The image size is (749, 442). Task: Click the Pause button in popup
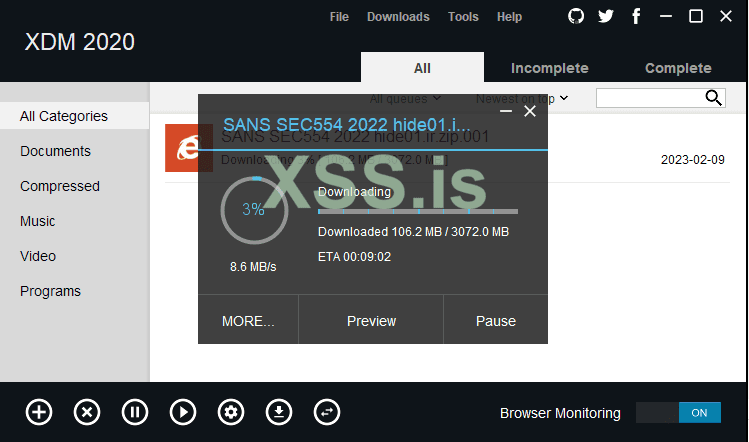(x=496, y=320)
